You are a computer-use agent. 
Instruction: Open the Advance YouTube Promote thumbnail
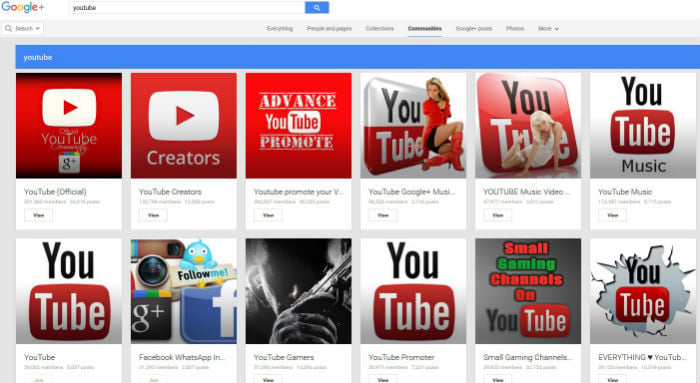298,125
